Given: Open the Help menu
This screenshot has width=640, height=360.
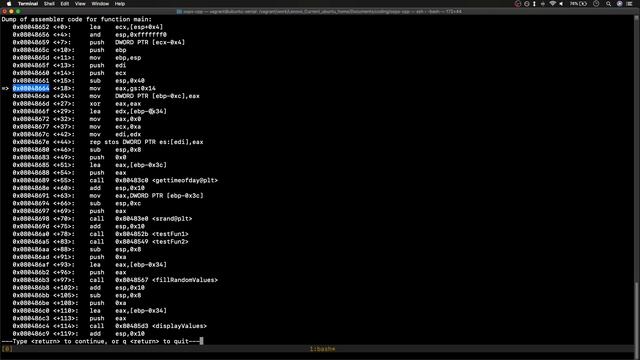Looking at the screenshot, I should pyautogui.click(x=120, y=4).
